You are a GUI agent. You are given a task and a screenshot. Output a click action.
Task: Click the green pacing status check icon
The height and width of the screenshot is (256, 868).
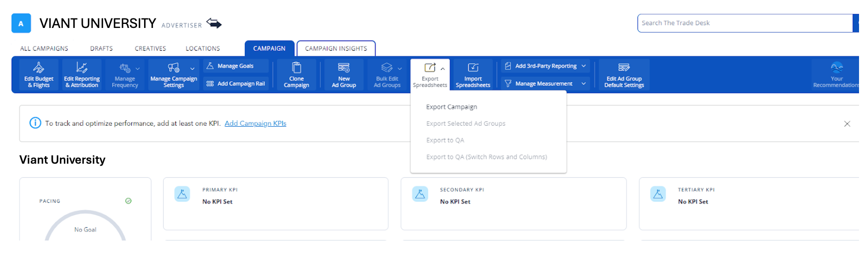click(128, 201)
